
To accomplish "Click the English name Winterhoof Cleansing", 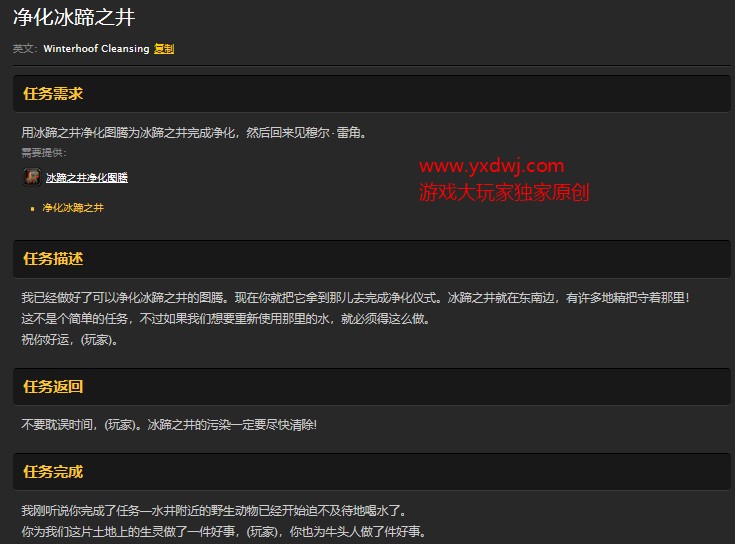I will pyautogui.click(x=96, y=48).
